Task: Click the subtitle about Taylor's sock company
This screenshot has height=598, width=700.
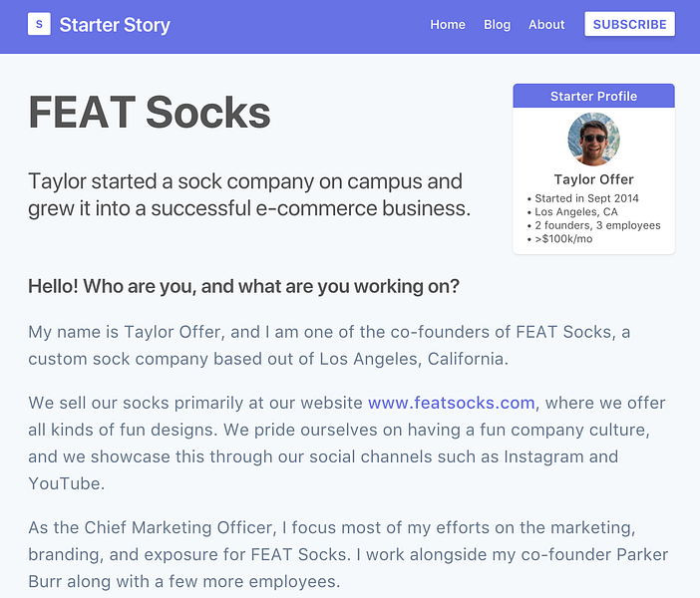Action: [249, 194]
